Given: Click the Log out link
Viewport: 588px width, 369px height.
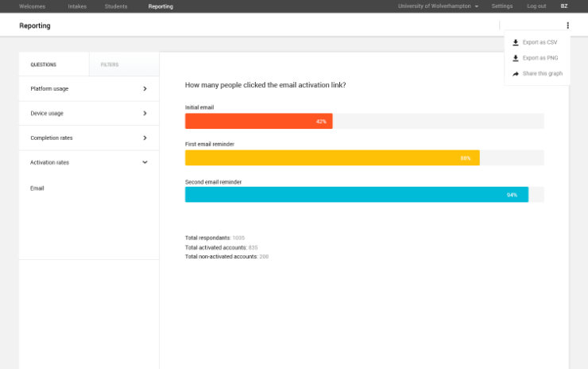Looking at the screenshot, I should (x=536, y=6).
